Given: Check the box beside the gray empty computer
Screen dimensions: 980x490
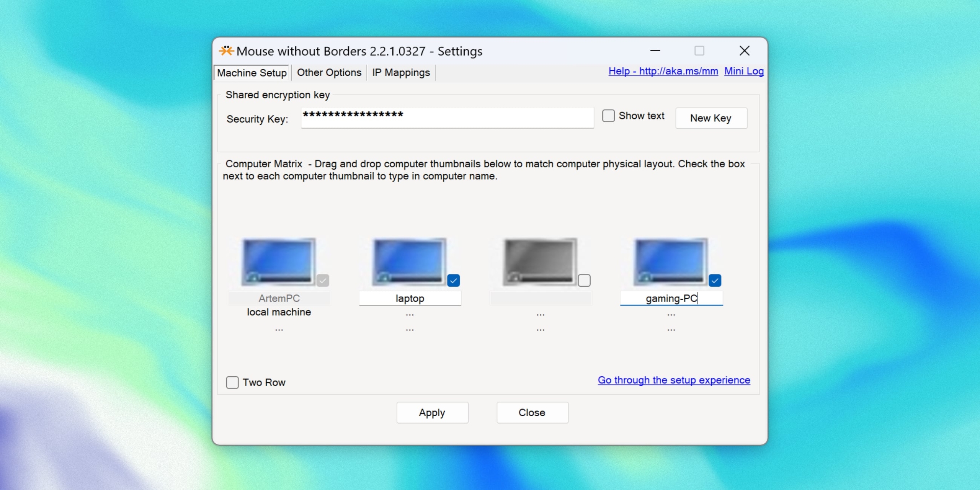Looking at the screenshot, I should (x=584, y=281).
